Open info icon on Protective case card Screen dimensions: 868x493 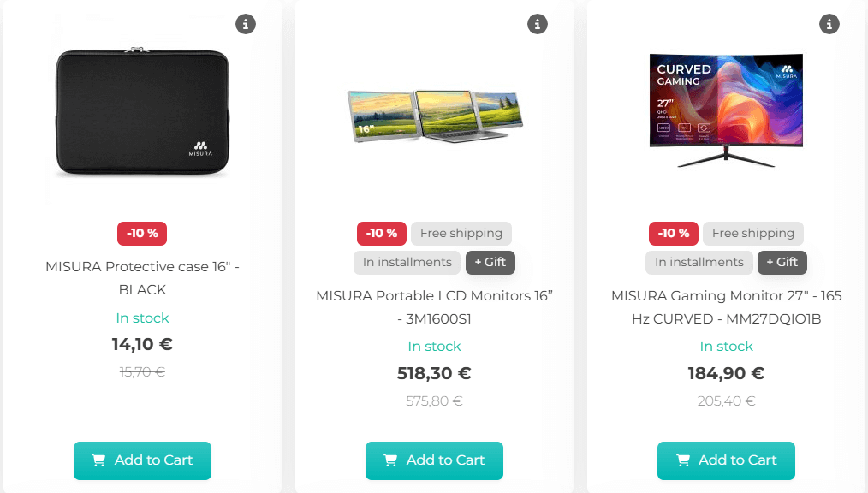point(245,24)
